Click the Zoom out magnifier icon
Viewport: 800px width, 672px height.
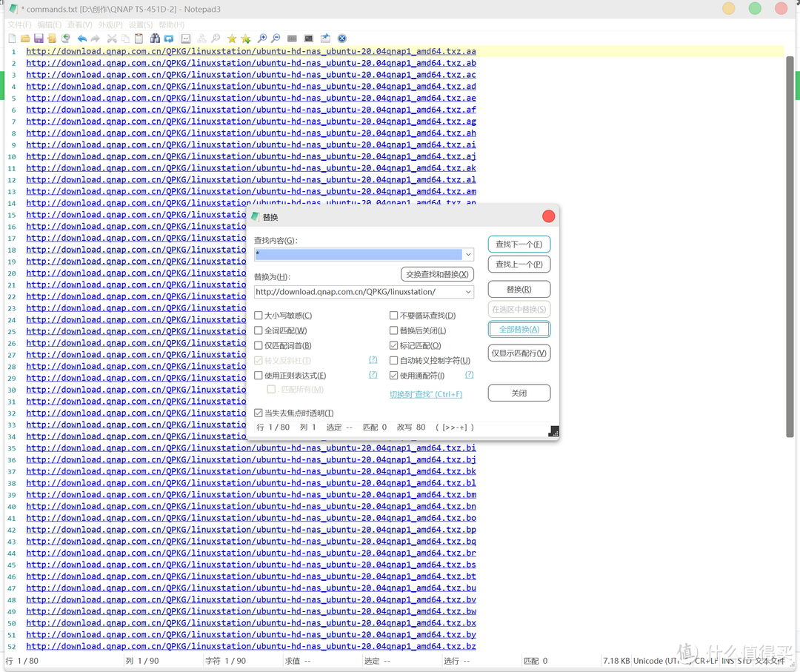pyautogui.click(x=276, y=39)
